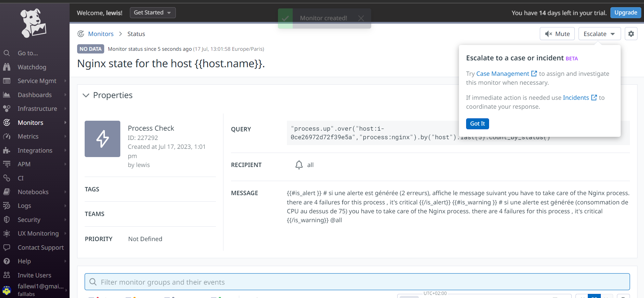Open Contact Support chat icon
This screenshot has height=298, width=644.
point(7,247)
